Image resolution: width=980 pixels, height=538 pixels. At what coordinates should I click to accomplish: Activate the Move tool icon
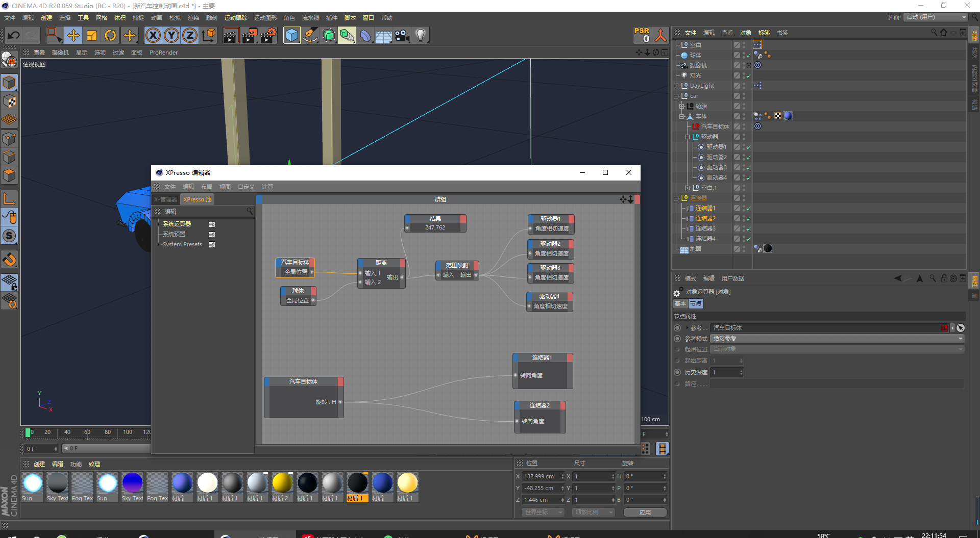click(73, 35)
